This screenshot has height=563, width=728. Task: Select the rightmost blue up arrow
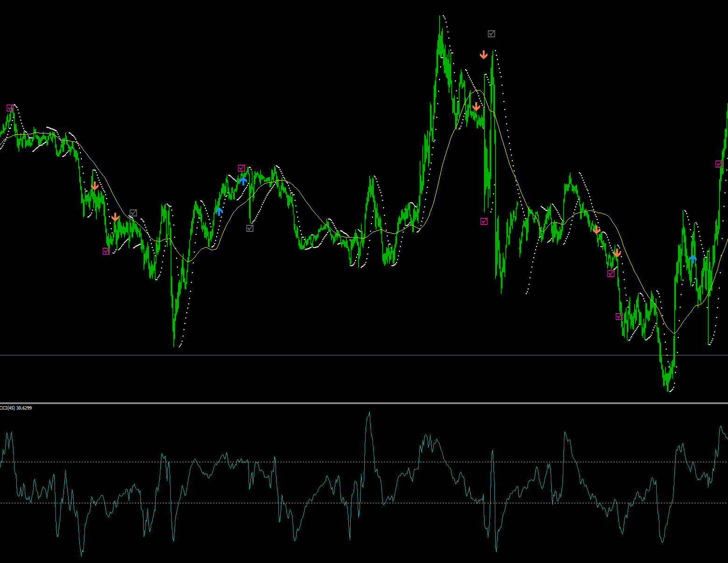click(x=693, y=258)
